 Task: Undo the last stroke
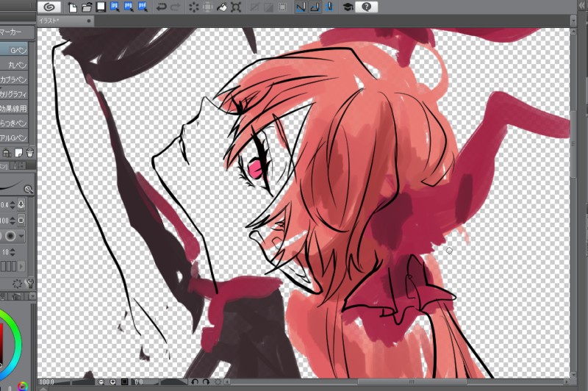[161, 7]
